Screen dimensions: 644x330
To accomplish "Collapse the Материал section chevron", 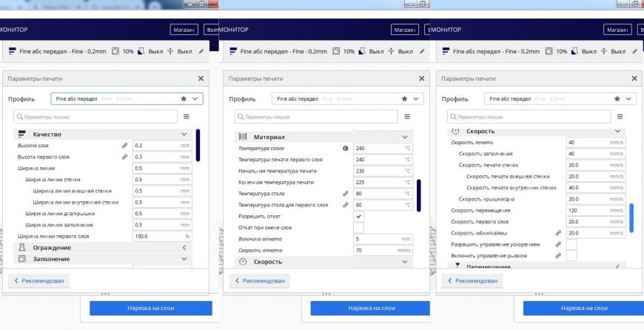I will click(405, 137).
